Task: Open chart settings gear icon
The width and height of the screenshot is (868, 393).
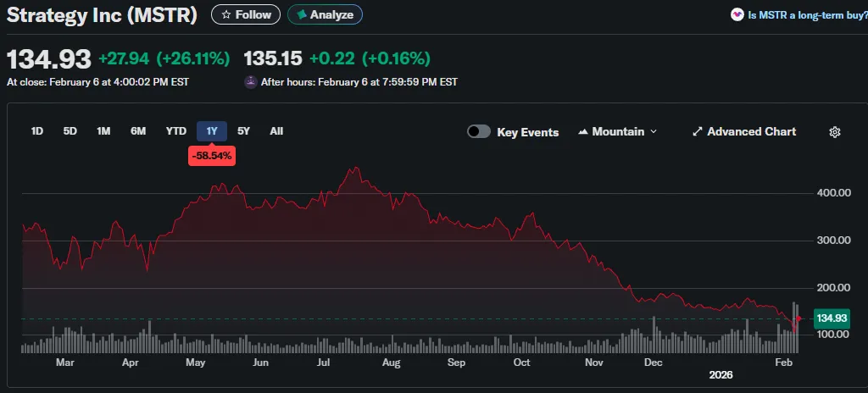Action: tap(834, 132)
